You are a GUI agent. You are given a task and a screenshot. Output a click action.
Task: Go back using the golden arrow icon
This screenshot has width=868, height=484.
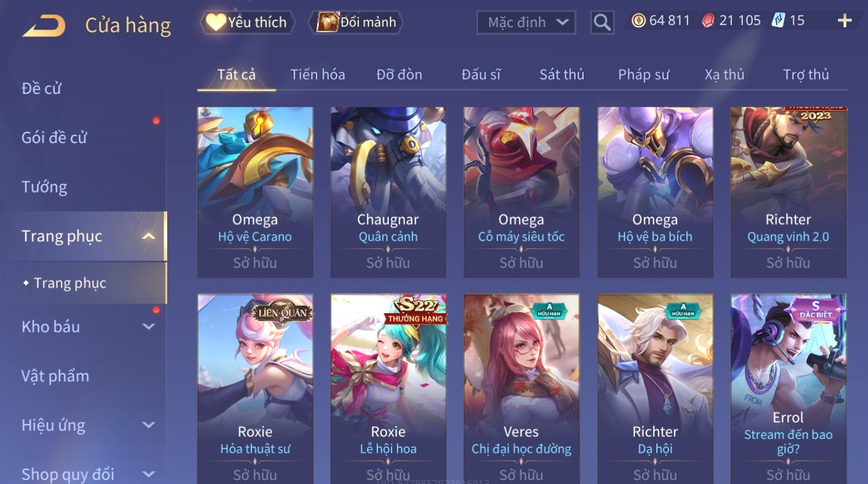44,26
